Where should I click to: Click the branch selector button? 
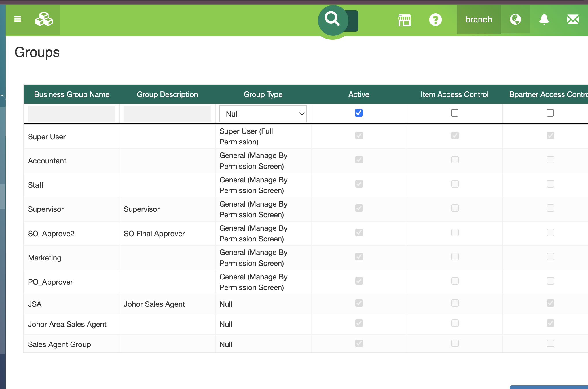[479, 20]
